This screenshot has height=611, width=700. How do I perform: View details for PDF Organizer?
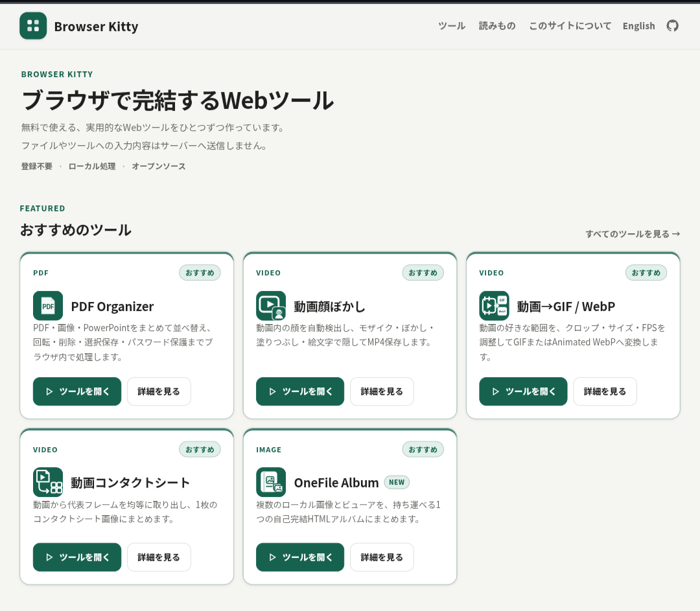click(x=159, y=391)
